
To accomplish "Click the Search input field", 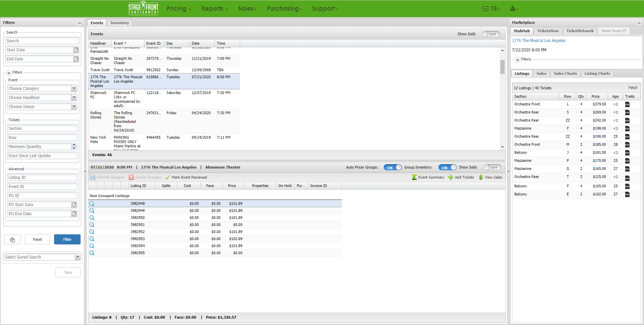I will 42,41.
